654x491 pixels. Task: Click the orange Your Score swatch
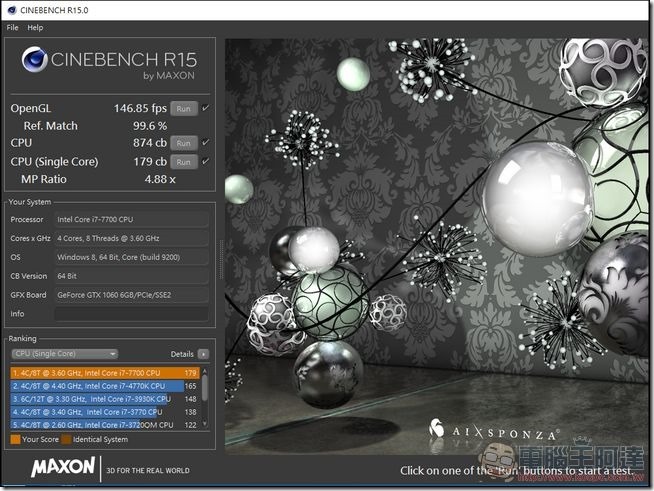click(x=15, y=439)
